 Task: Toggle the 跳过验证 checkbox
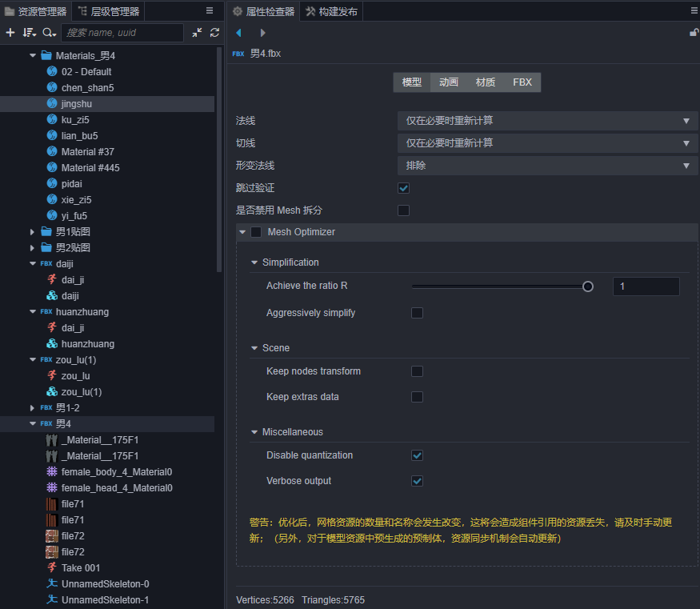click(x=403, y=188)
